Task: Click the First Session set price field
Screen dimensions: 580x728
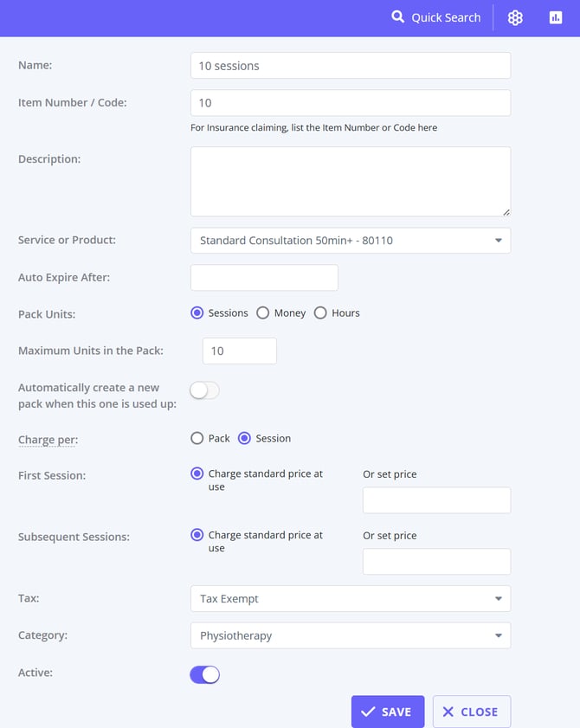Action: point(436,500)
